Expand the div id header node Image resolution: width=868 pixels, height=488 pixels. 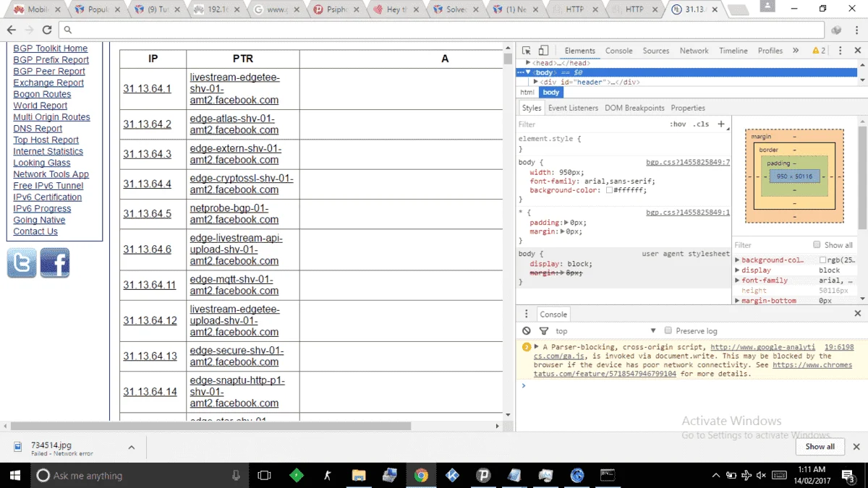click(536, 82)
